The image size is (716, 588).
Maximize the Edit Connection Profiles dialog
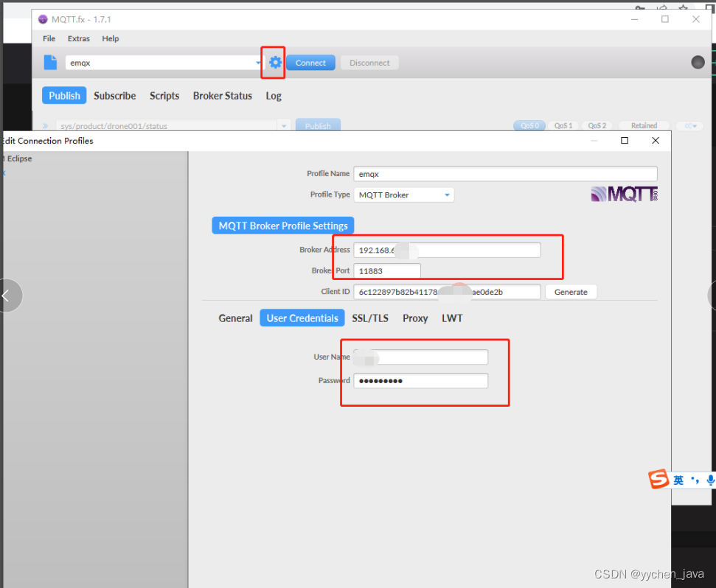(625, 141)
